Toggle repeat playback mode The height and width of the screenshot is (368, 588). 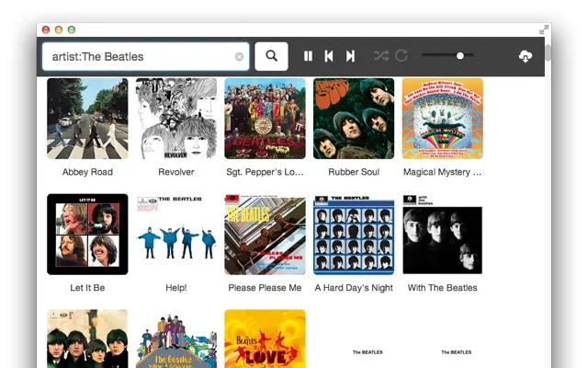point(401,56)
